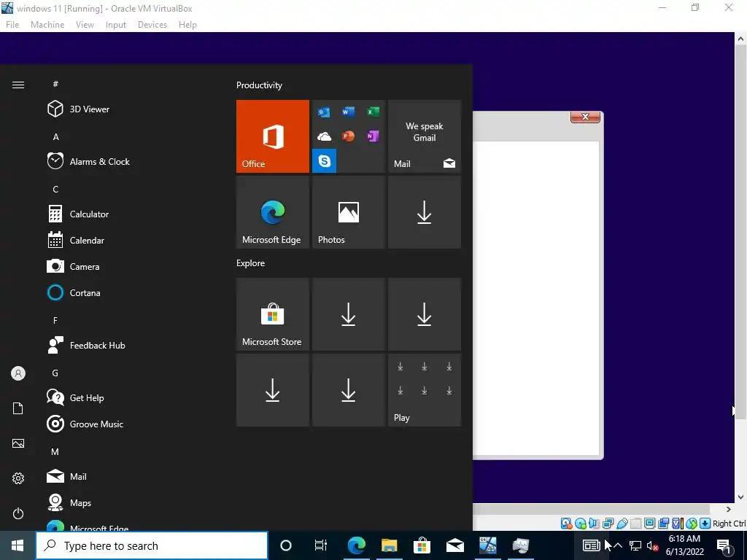Click the Office tile
This screenshot has height=560, width=747.
pyautogui.click(x=273, y=136)
